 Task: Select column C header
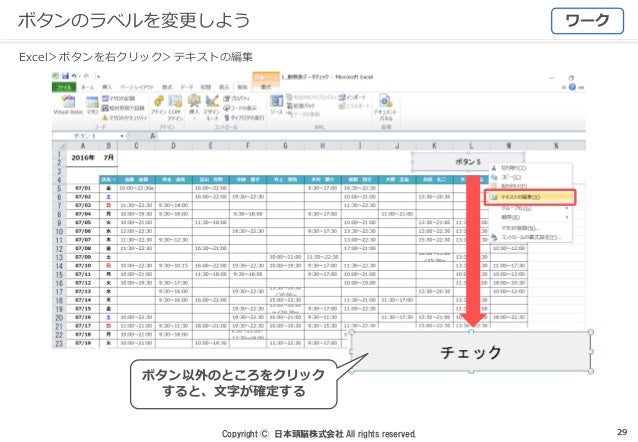(136, 145)
